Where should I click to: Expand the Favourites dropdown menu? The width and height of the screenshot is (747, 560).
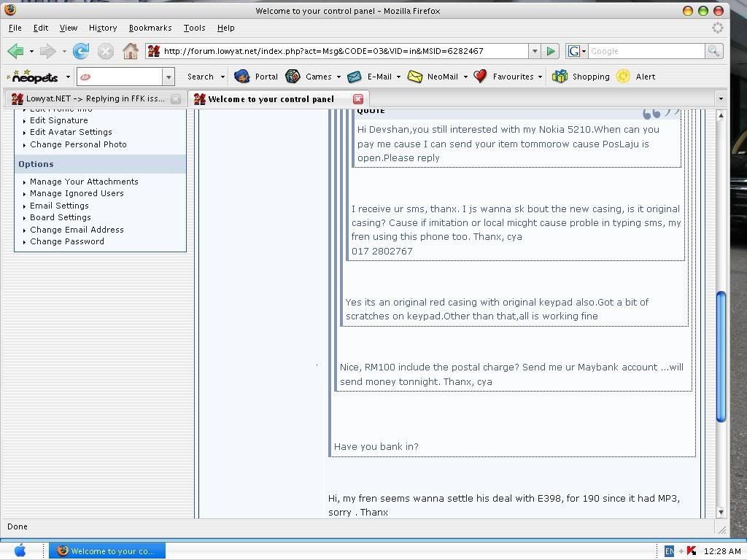[x=540, y=77]
